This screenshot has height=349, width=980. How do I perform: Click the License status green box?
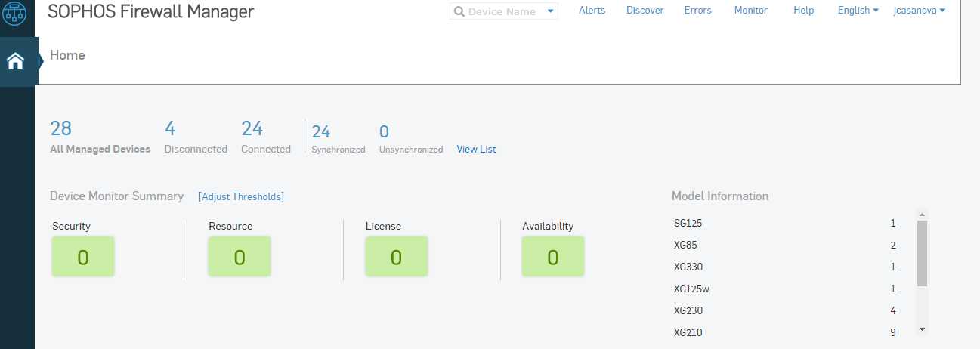coord(396,257)
